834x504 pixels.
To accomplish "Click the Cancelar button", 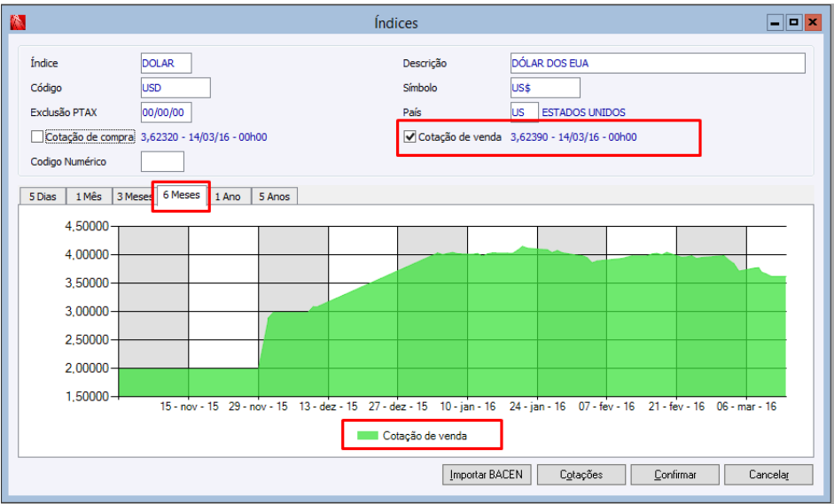I will [768, 475].
